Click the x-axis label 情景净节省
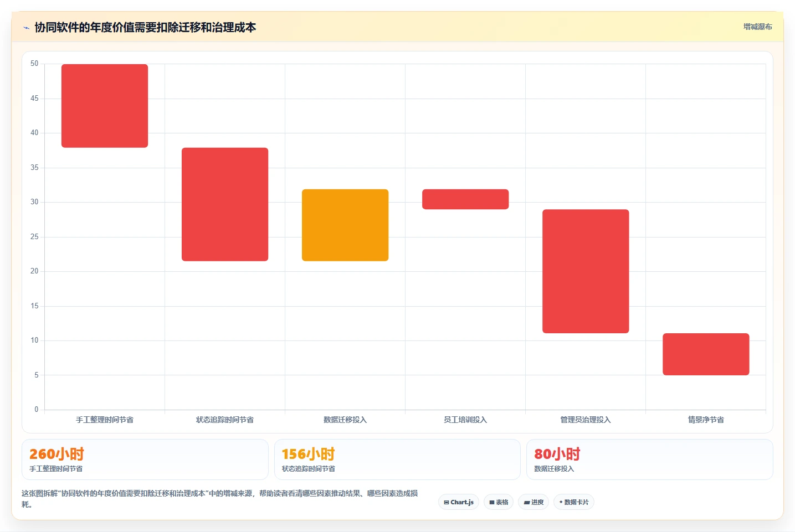795x532 pixels. point(706,420)
